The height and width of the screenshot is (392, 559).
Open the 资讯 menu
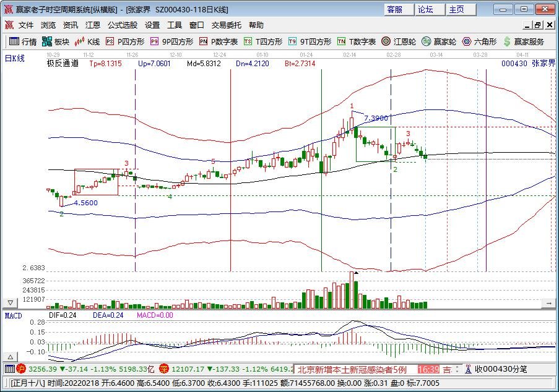(x=70, y=25)
